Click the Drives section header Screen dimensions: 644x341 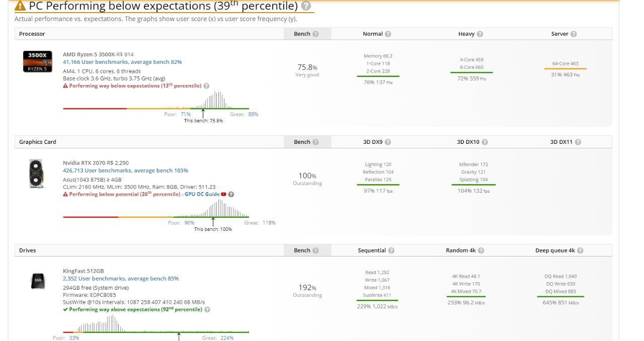click(x=27, y=250)
